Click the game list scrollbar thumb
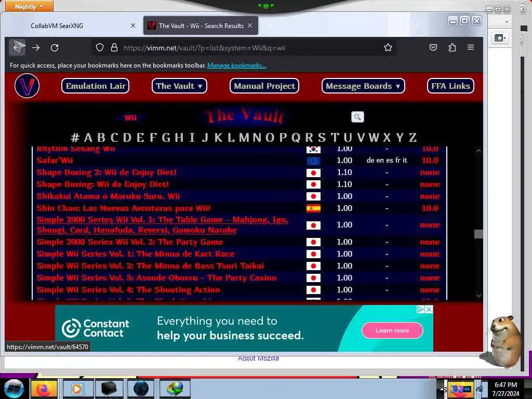 pos(478,234)
